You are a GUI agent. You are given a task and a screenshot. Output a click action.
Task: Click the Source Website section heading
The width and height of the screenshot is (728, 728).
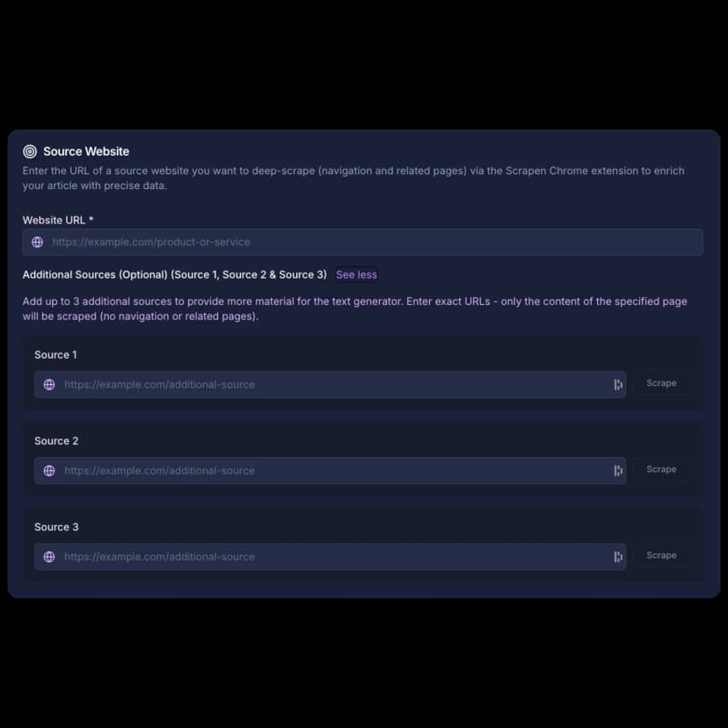pyautogui.click(x=86, y=151)
